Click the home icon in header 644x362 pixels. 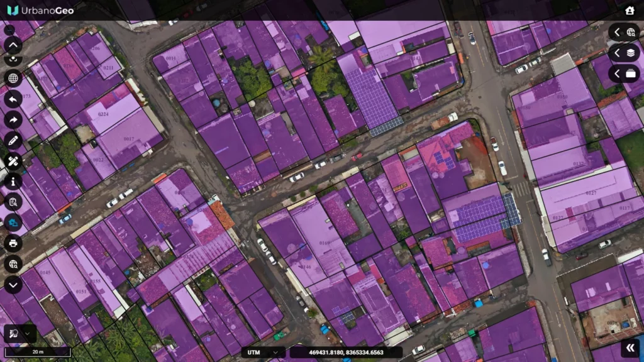pyautogui.click(x=630, y=10)
